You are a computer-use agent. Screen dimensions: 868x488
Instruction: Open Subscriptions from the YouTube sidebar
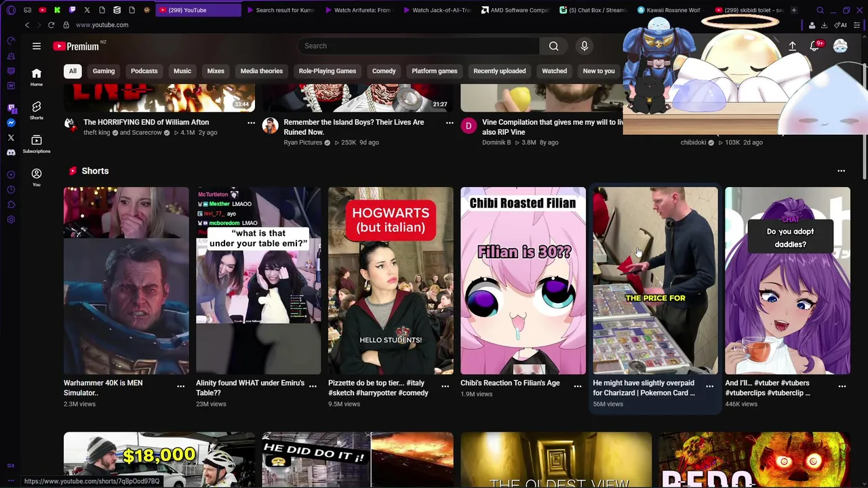pyautogui.click(x=37, y=144)
